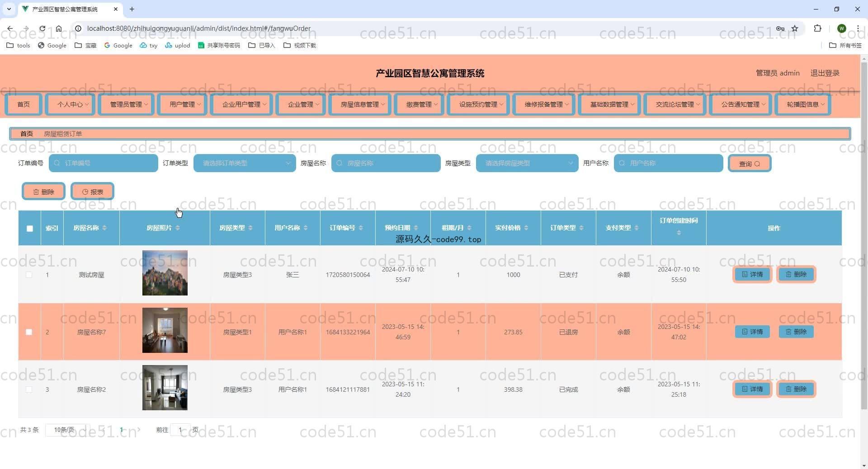Image resolution: width=868 pixels, height=469 pixels.
Task: Expand the 用户管理 menu
Action: point(182,104)
